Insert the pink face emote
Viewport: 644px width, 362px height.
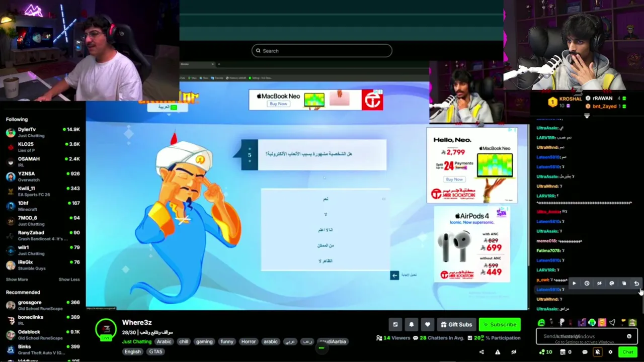pos(602,323)
